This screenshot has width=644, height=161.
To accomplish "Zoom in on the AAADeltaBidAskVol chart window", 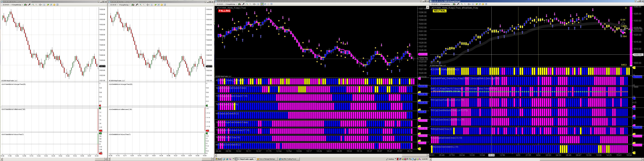I will pos(141,5).
